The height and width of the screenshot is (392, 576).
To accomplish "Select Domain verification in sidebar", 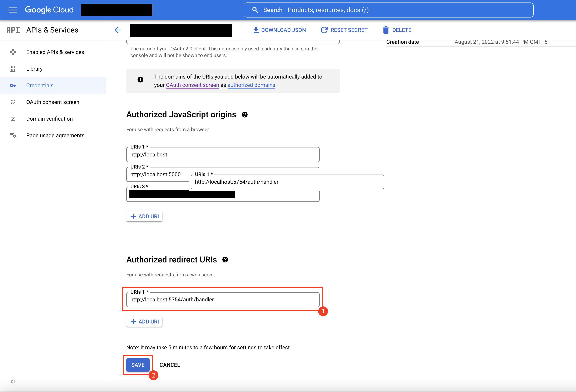I will point(49,119).
